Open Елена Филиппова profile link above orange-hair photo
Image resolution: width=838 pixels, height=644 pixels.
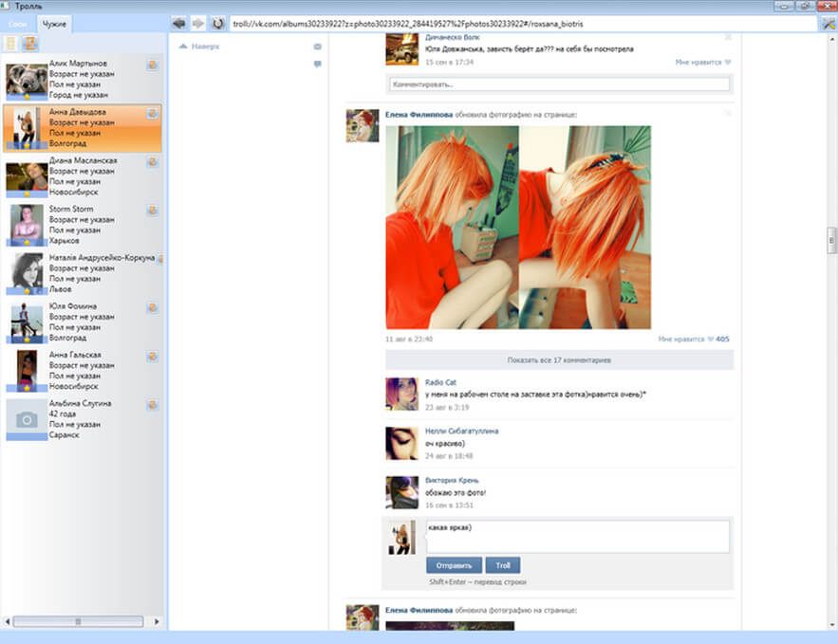coord(419,115)
